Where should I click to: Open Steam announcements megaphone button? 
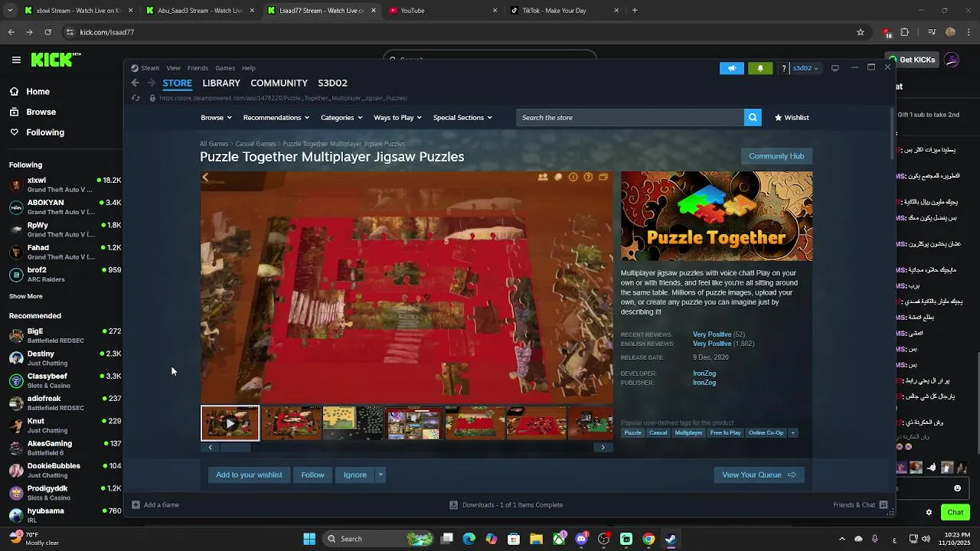pyautogui.click(x=731, y=68)
